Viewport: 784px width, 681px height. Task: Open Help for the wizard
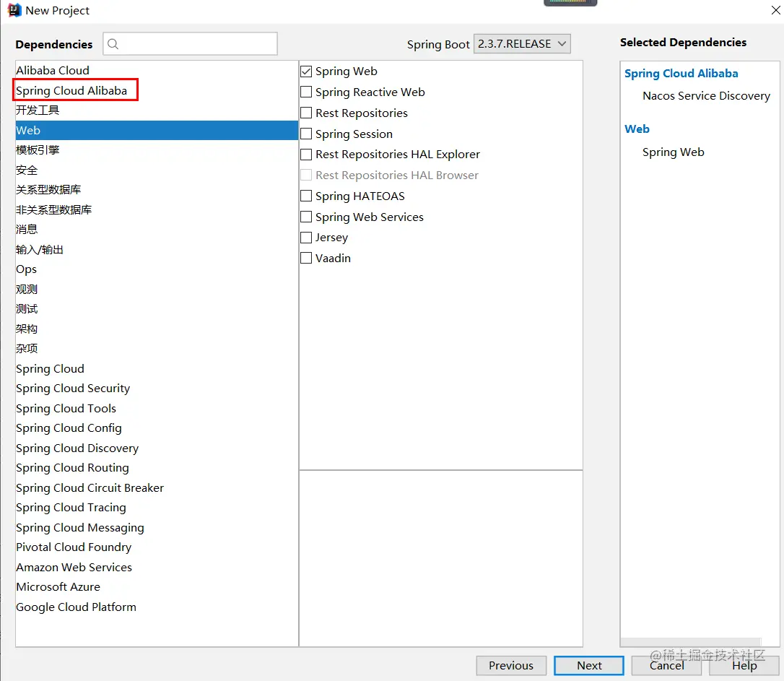(x=744, y=666)
